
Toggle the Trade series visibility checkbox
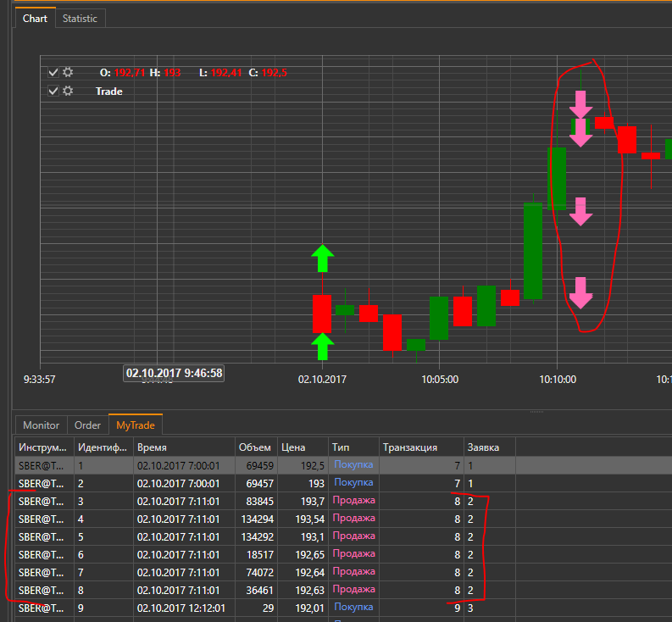[53, 92]
